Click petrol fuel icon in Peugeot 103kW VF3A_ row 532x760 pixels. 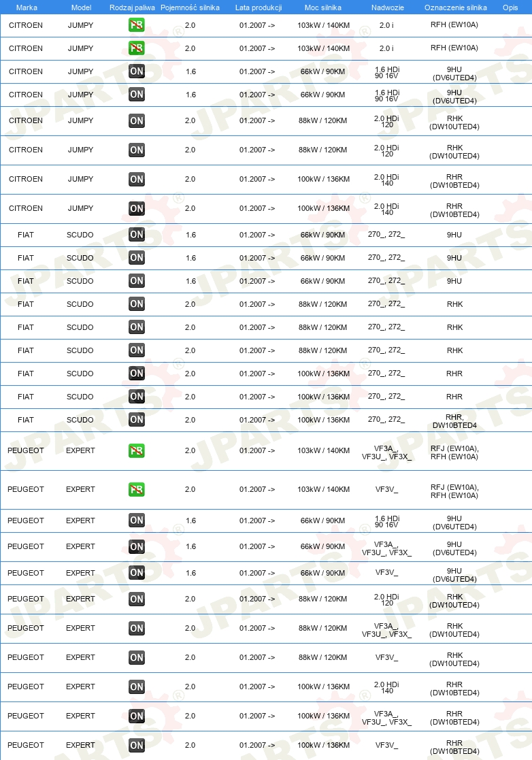(137, 451)
